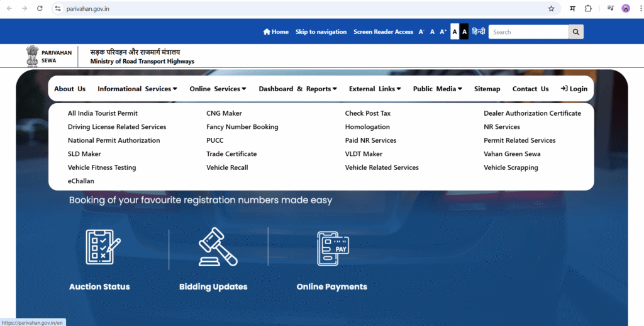
Task: Select Fancy Number Booking from menu
Action: click(242, 127)
